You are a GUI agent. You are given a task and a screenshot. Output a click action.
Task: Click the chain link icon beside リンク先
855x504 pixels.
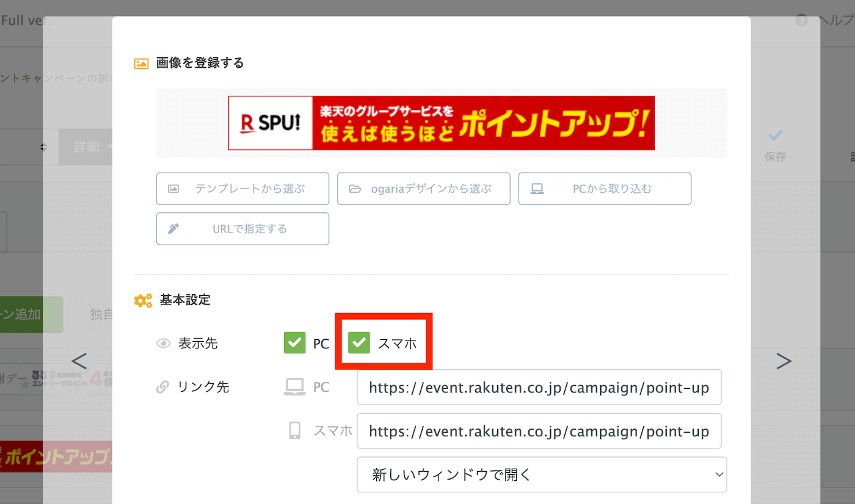[162, 387]
